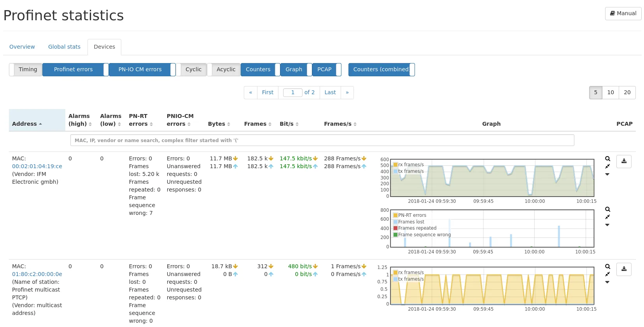Open the dropdown arrow beside the PN-RT errors graph
The image size is (644, 327).
[x=607, y=225]
